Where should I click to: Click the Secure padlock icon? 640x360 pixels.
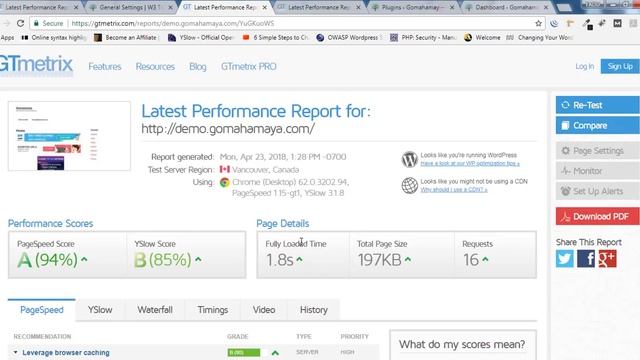[x=36, y=23]
